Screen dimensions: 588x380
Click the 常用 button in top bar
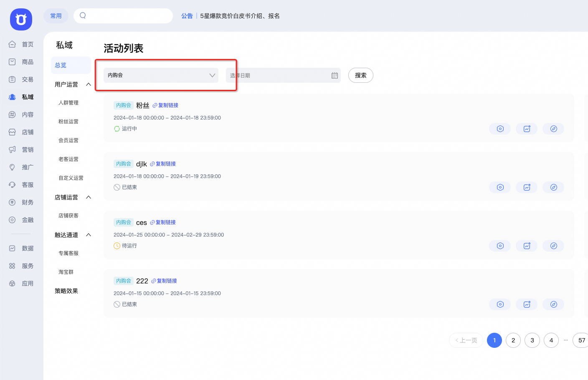(56, 16)
